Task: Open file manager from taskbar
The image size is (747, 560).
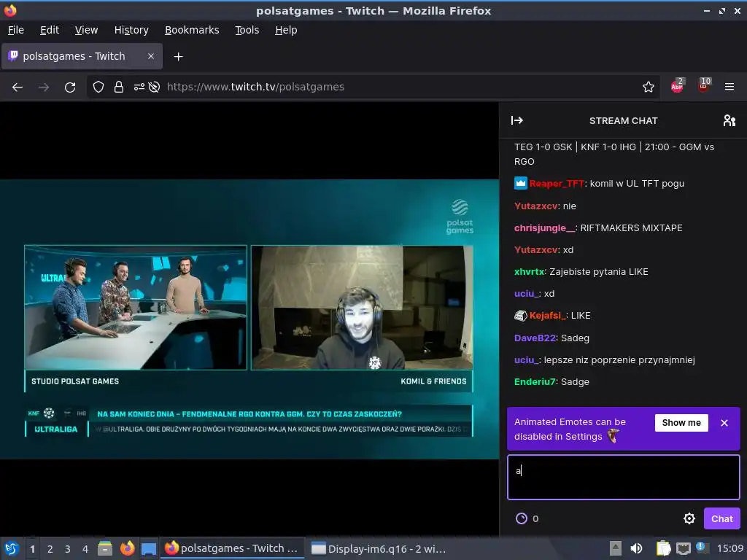Action: tap(105, 548)
